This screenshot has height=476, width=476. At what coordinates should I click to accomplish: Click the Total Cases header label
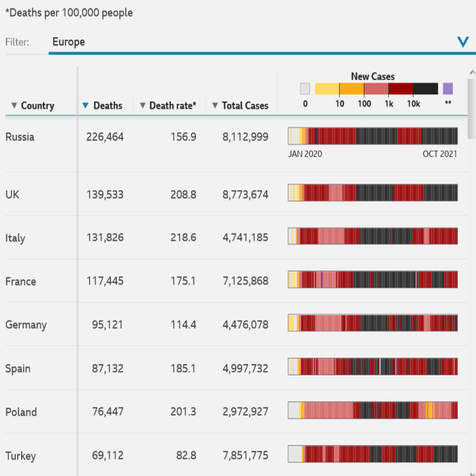pyautogui.click(x=245, y=105)
